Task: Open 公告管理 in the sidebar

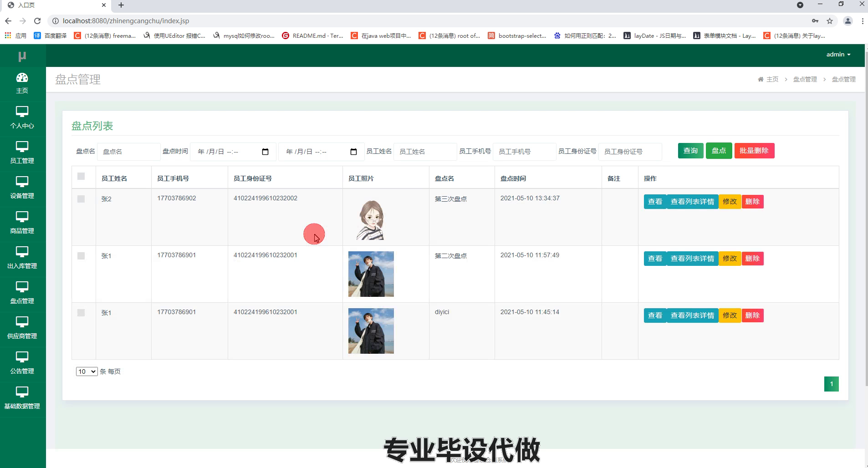Action: (22, 363)
